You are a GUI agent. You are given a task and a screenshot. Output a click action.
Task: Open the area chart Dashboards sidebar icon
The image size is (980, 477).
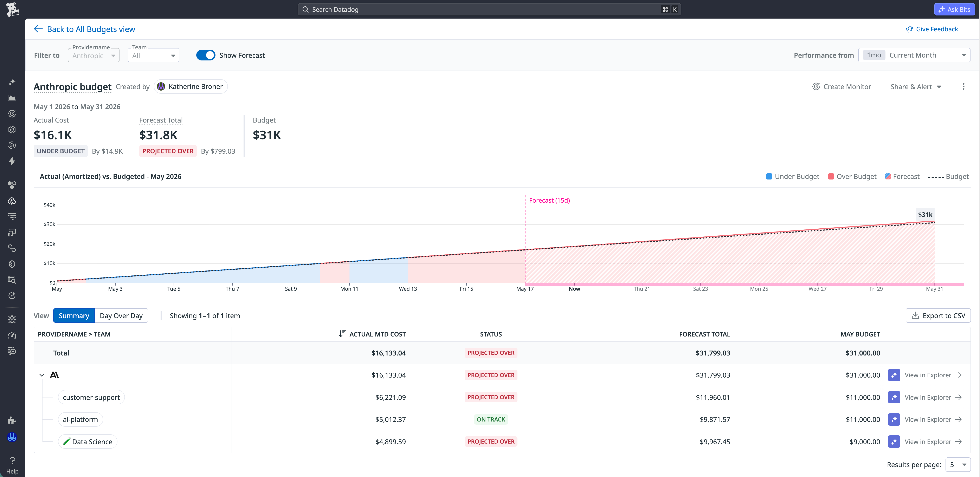[12, 98]
